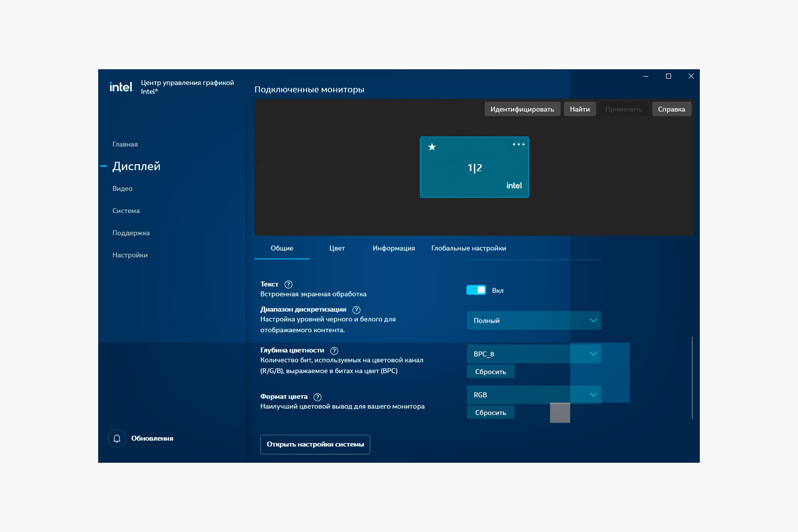The height and width of the screenshot is (532, 798).
Task: Click Открыть настройки системы button
Action: tap(315, 444)
